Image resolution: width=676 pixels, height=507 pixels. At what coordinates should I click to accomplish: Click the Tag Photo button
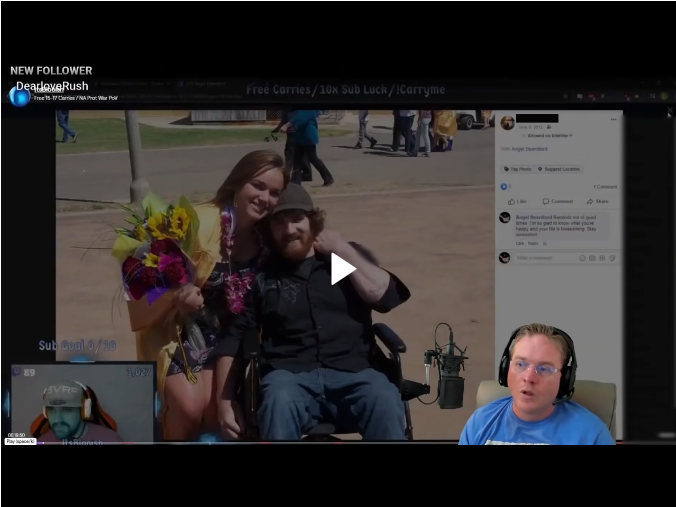point(517,169)
